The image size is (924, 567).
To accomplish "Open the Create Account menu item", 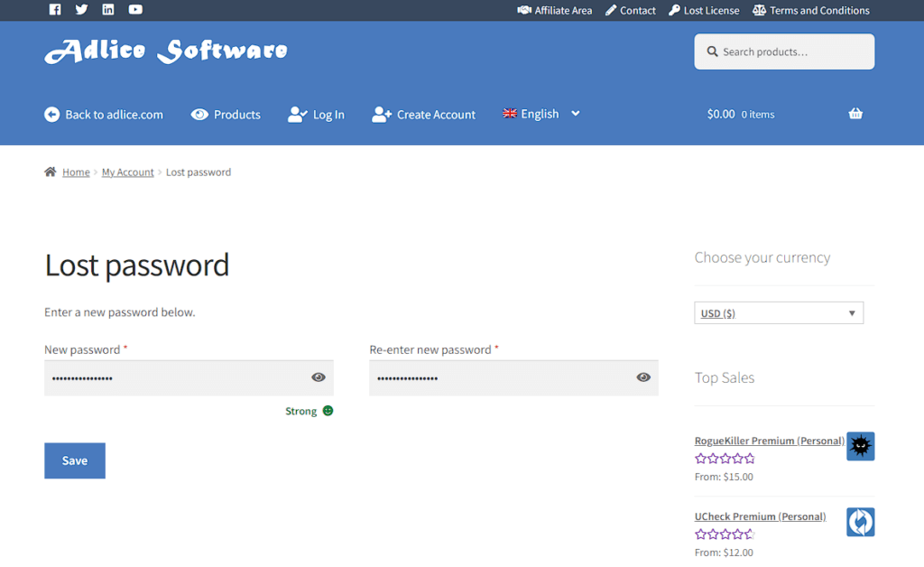I will 424,115.
